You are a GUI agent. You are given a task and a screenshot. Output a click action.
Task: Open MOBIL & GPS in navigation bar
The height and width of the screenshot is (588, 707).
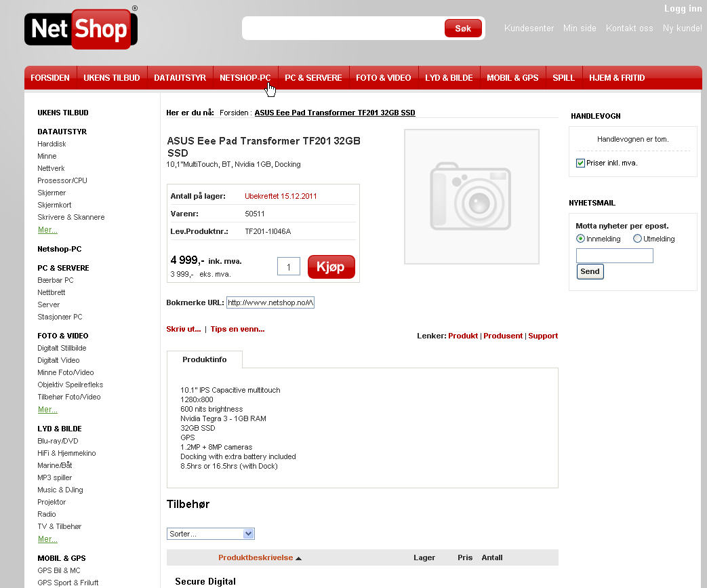[x=512, y=77]
